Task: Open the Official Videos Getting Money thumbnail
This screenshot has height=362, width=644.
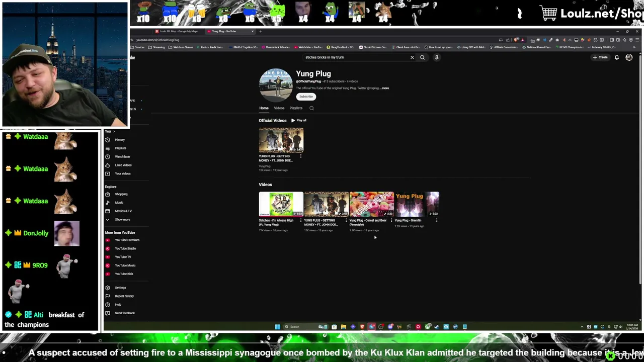Action: pyautogui.click(x=281, y=140)
